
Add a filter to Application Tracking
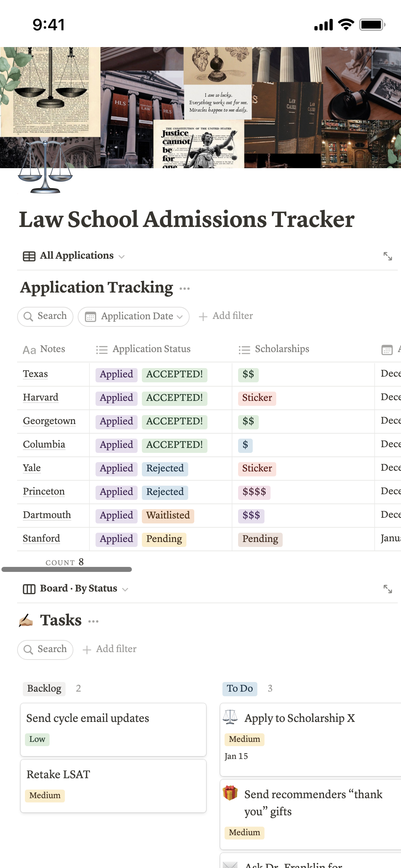point(226,316)
